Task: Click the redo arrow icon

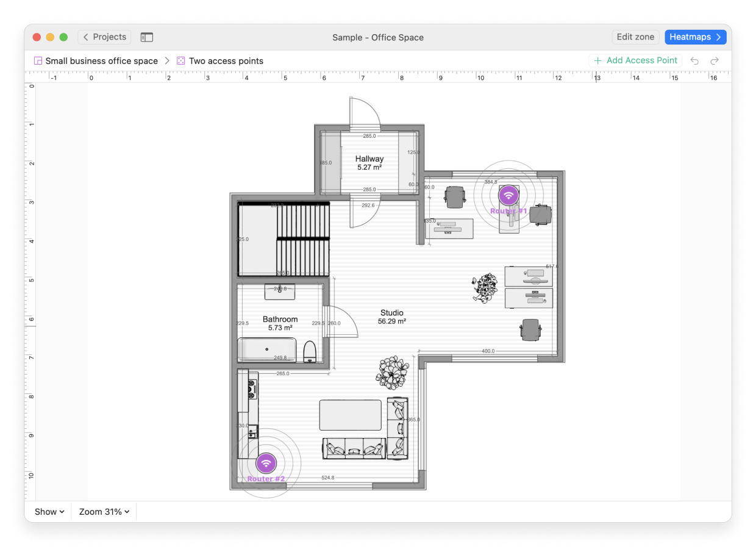Action: [713, 60]
